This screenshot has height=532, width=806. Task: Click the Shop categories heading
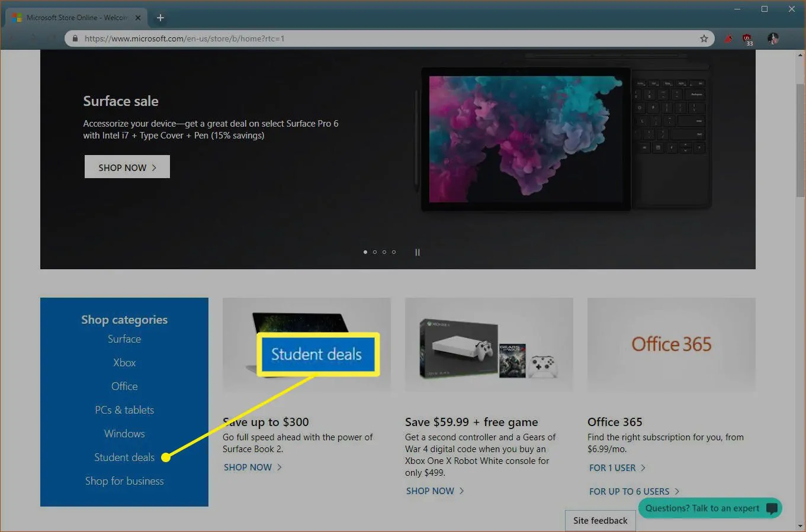click(124, 320)
